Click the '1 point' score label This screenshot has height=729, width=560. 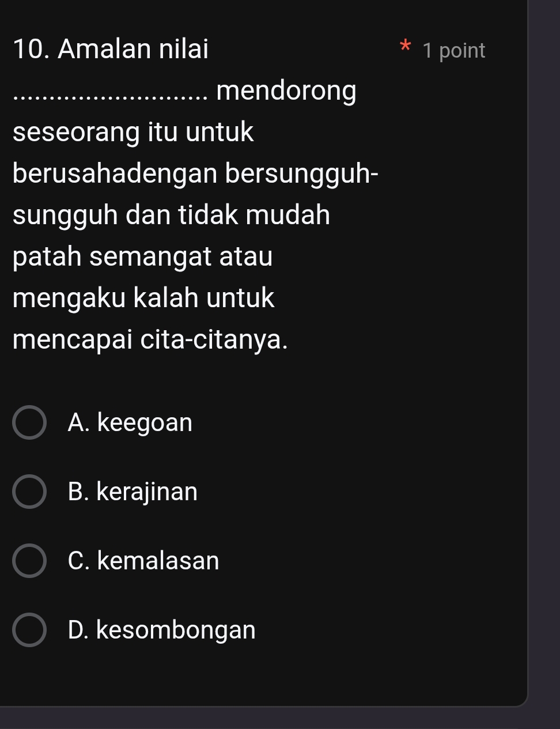pyautogui.click(x=454, y=51)
